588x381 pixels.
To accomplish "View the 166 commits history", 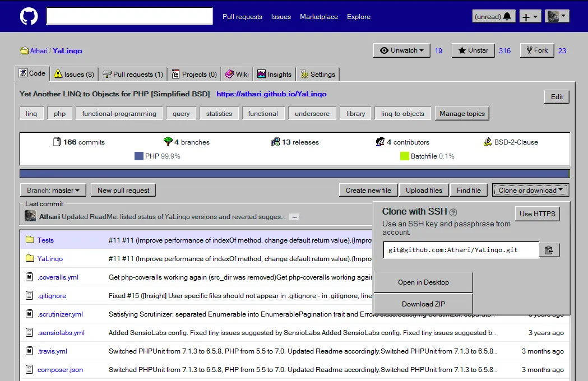I will [79, 142].
